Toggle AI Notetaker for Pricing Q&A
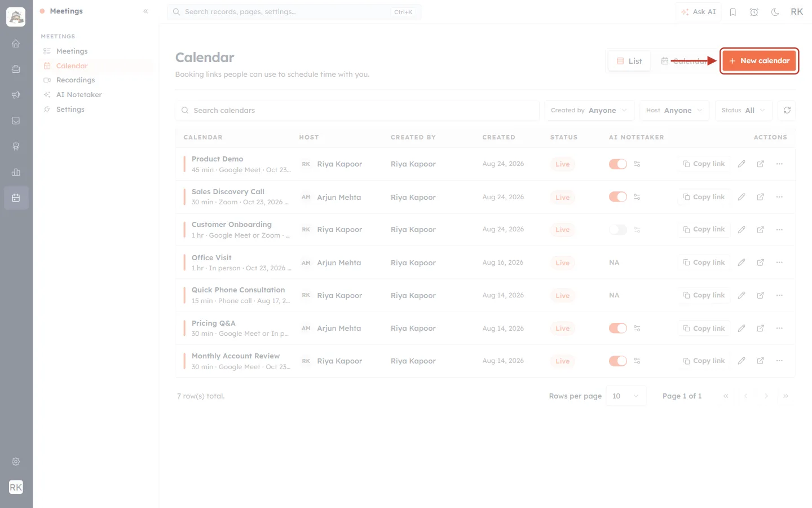Viewport: 812px width, 508px height. [618, 328]
